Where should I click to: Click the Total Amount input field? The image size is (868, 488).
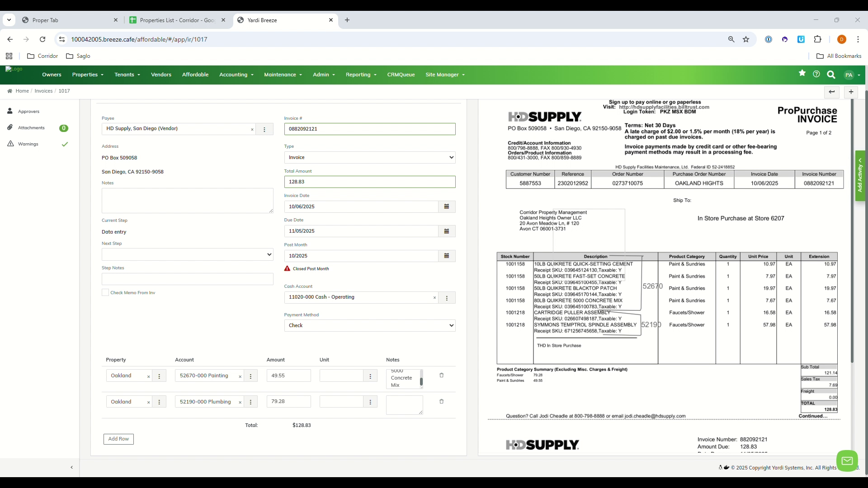pyautogui.click(x=369, y=182)
